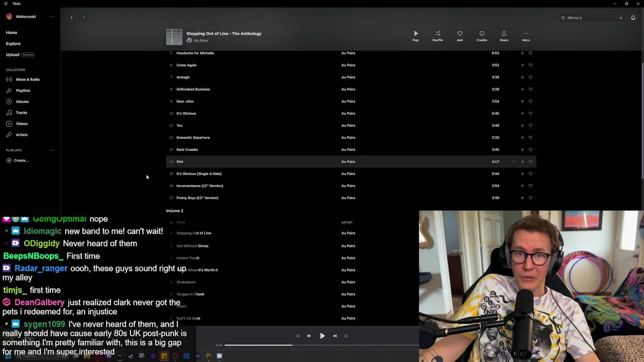Click the track list vertical scrollbar
Screen dimensions: 644x362
click(642, 121)
